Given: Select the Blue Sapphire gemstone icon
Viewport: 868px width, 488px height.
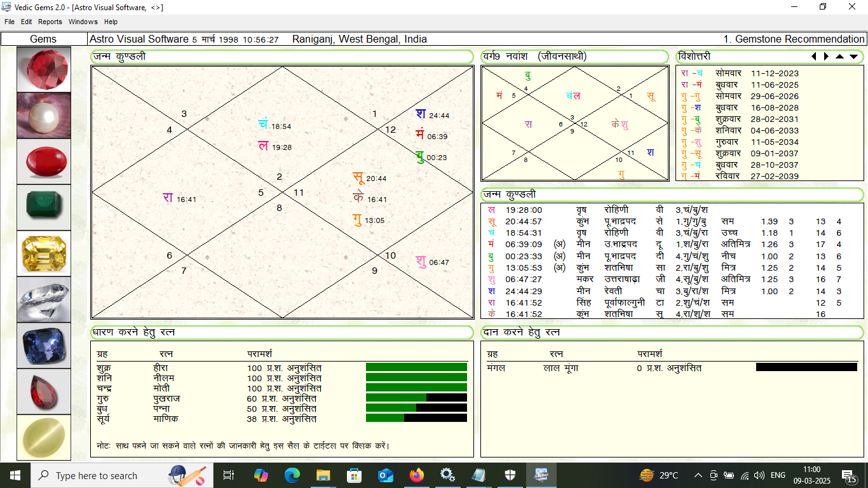Looking at the screenshot, I should [x=44, y=345].
